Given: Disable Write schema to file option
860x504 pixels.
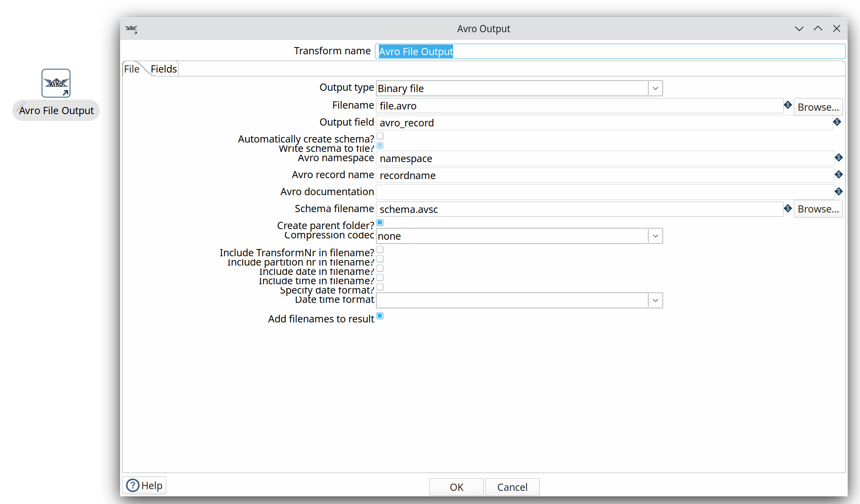Looking at the screenshot, I should [380, 145].
